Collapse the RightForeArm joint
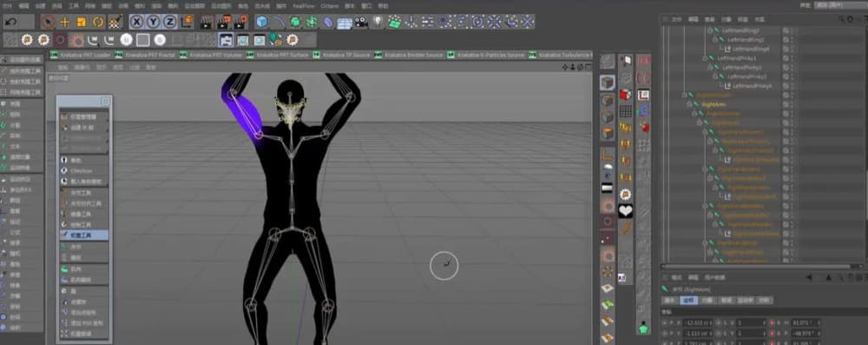This screenshot has height=345, width=868. pyautogui.click(x=694, y=113)
